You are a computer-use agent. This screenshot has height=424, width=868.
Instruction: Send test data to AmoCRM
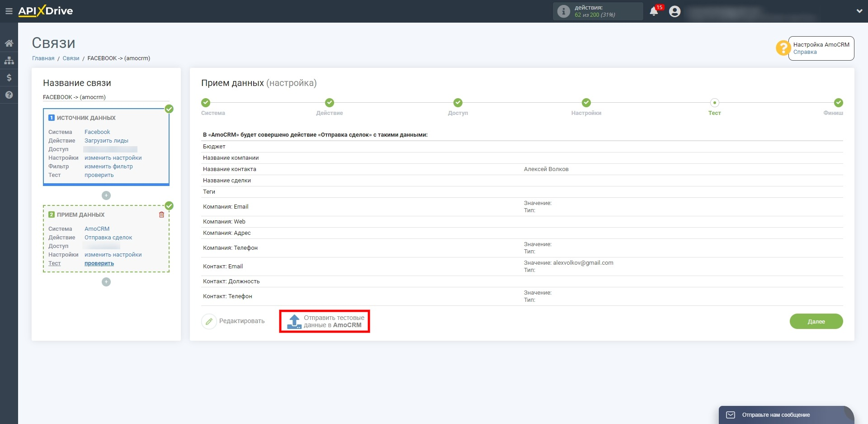[325, 321]
